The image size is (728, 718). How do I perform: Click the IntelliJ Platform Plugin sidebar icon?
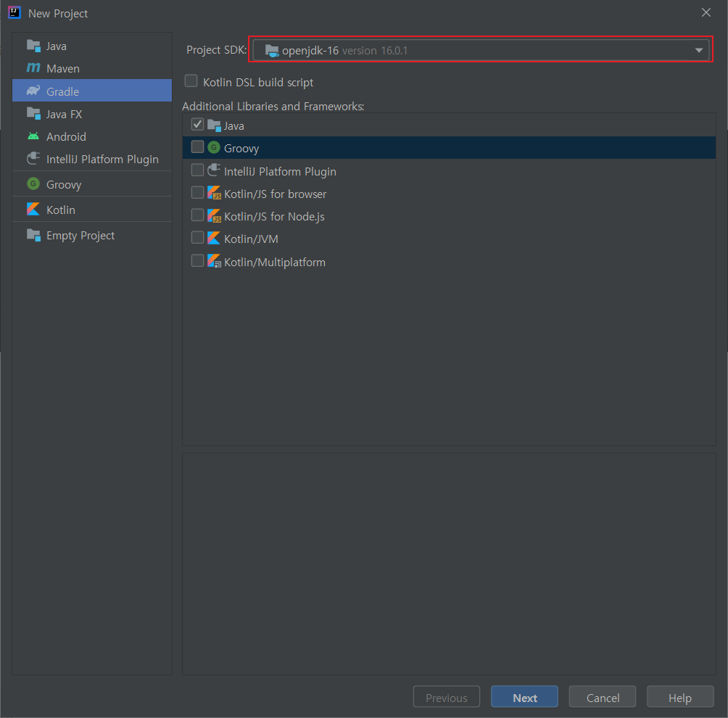coord(33,159)
